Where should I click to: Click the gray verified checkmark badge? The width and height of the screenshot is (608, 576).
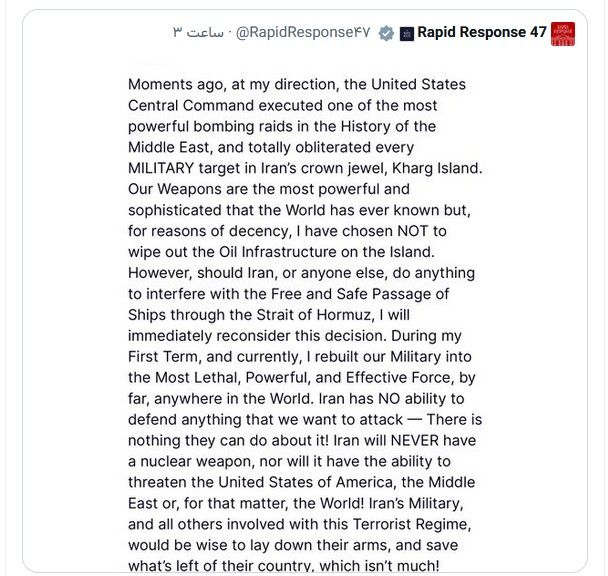coord(387,34)
